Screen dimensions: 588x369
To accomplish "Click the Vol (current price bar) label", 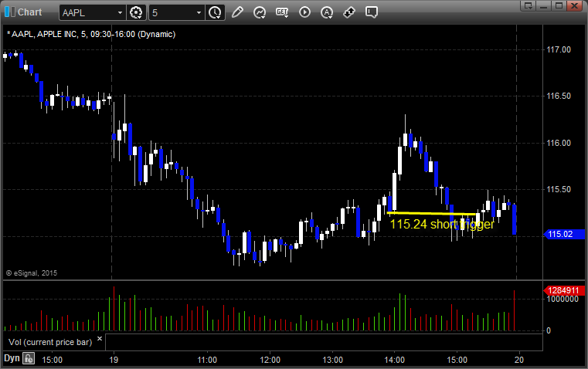I will click(x=50, y=342).
